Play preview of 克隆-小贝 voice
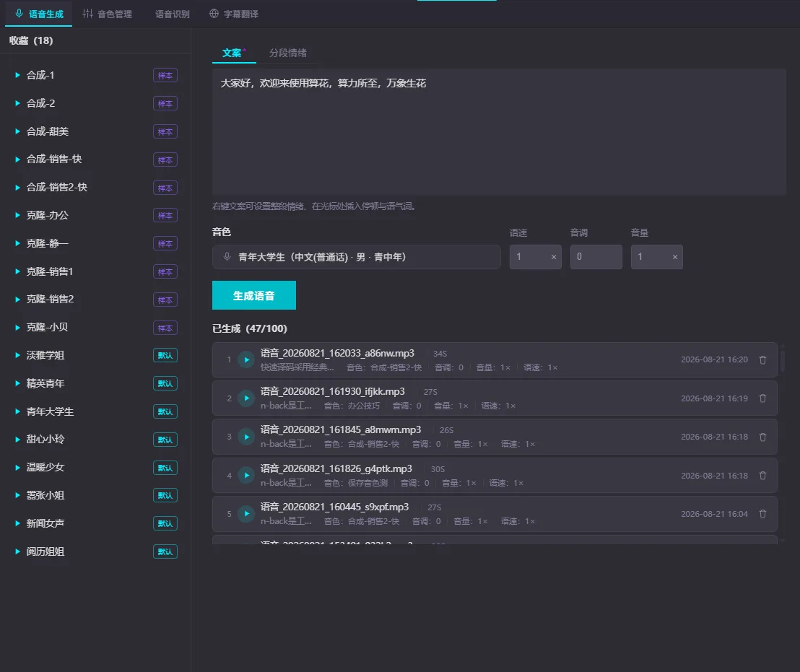The image size is (800, 672). [x=17, y=327]
